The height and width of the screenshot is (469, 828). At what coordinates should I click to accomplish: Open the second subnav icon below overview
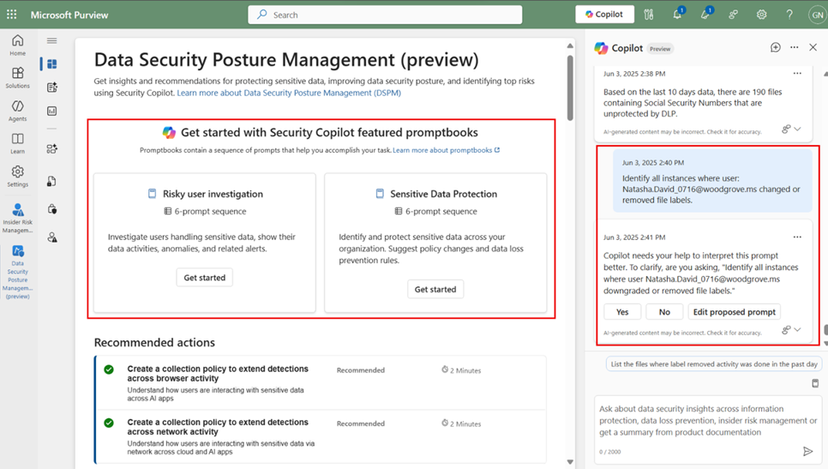pyautogui.click(x=52, y=88)
